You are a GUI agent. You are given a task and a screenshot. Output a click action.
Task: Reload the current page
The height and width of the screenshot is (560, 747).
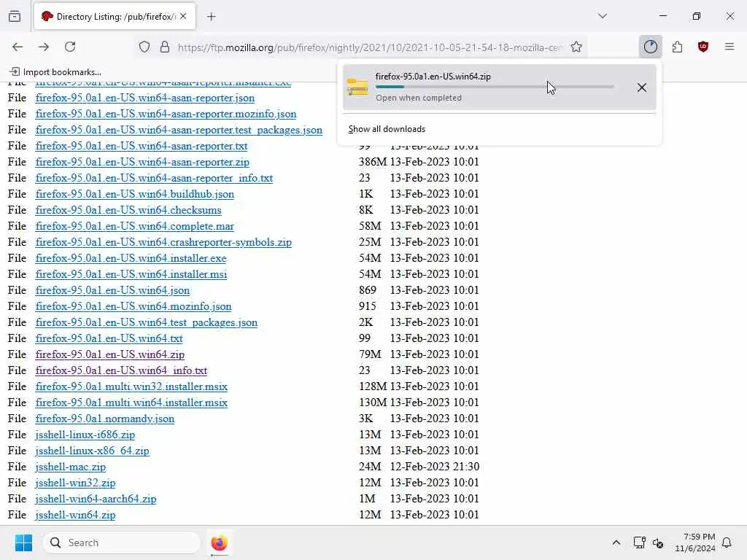70,47
